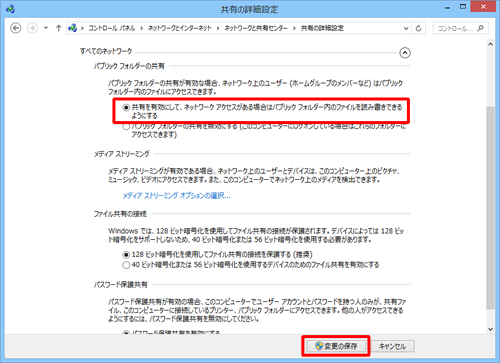Open recent locations dropdown arrow
The image size is (500, 363).
pos(46,28)
